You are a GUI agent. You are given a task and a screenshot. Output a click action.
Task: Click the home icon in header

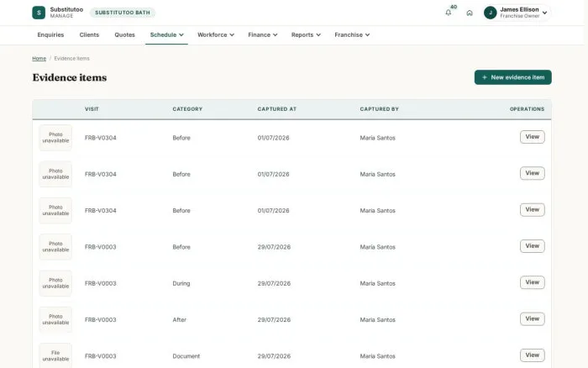point(470,13)
